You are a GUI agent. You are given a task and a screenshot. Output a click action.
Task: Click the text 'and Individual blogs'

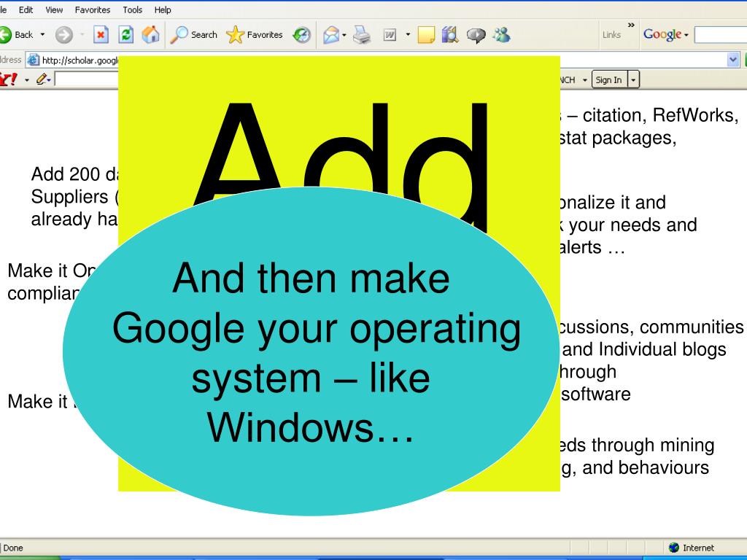coord(644,349)
